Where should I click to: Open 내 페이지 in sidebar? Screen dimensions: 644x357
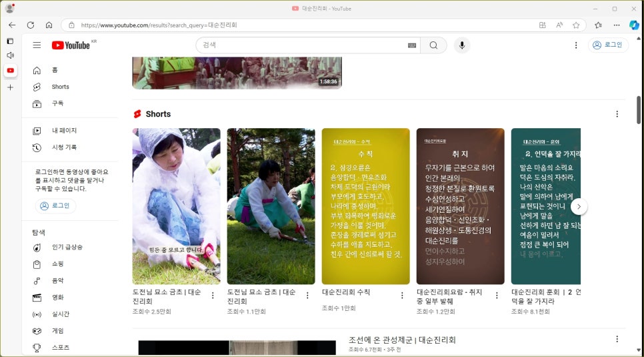click(x=70, y=131)
